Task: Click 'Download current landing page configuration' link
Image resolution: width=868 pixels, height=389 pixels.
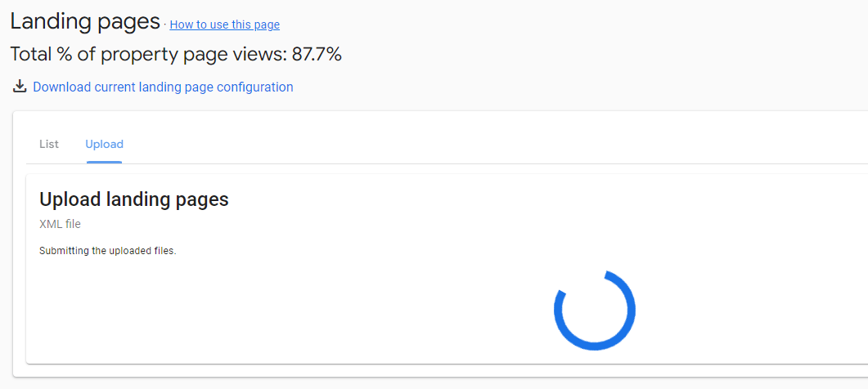Action: pos(163,87)
